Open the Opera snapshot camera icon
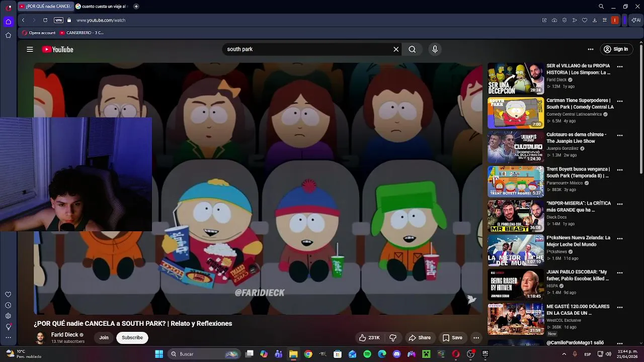The image size is (644, 362). pyautogui.click(x=554, y=20)
